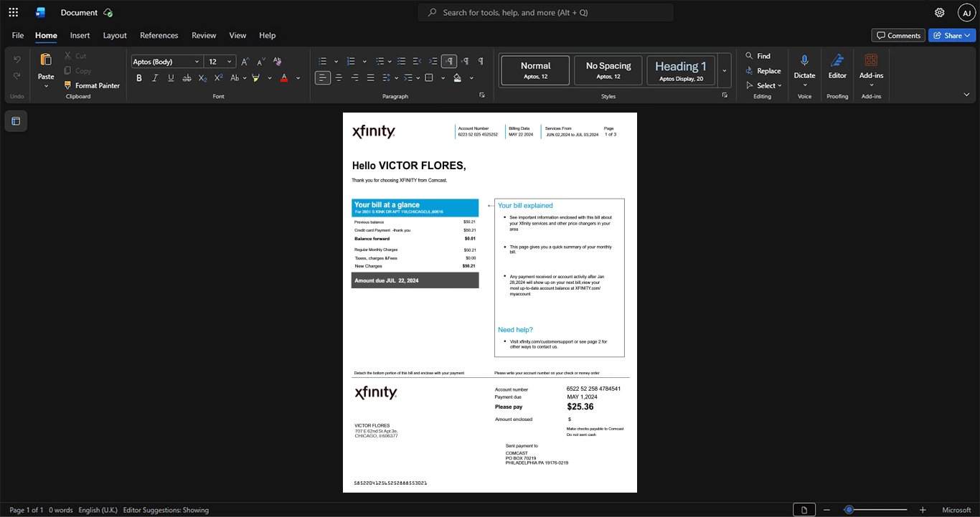980x517 pixels.
Task: Open account profile AJ
Action: 966,12
